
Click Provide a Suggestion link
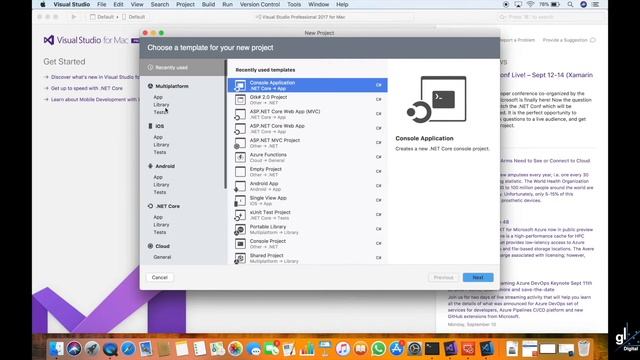(565, 40)
